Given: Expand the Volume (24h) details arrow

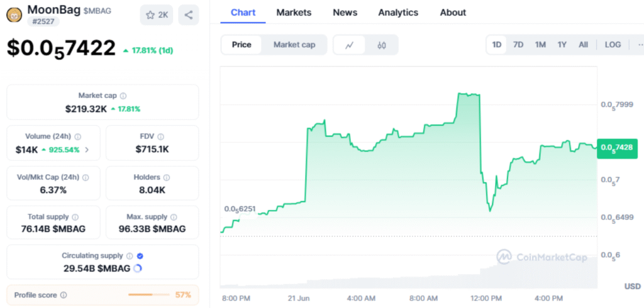Looking at the screenshot, I should coord(87,150).
